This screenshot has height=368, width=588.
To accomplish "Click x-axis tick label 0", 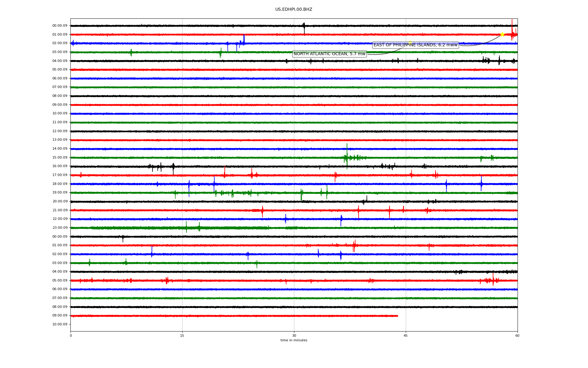I will pos(71,335).
